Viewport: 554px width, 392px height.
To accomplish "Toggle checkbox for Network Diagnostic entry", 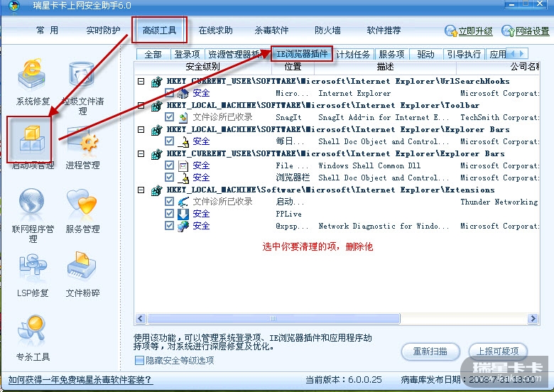I will 169,226.
